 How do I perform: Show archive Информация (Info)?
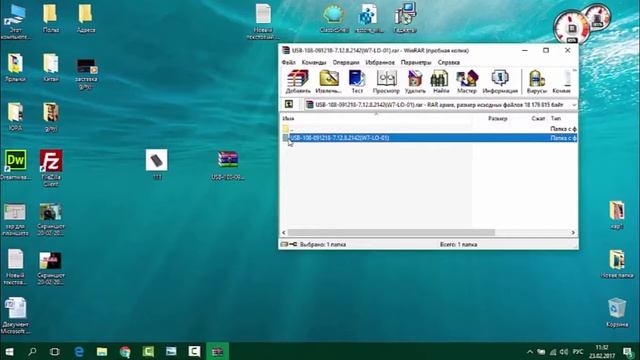[500, 82]
